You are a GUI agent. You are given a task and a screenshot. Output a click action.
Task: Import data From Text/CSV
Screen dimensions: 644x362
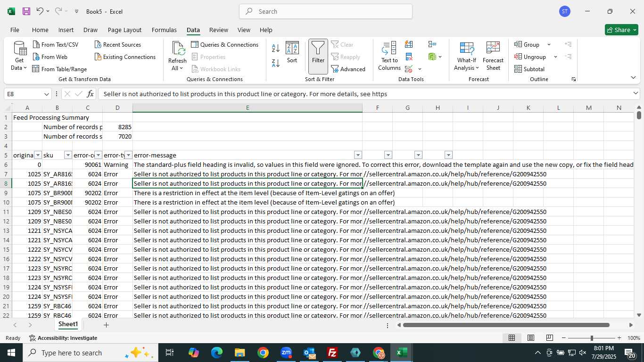[55, 44]
